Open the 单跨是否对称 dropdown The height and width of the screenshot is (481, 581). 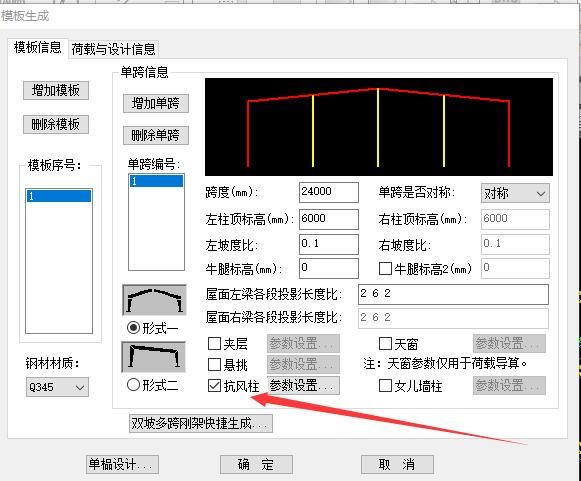(x=515, y=193)
